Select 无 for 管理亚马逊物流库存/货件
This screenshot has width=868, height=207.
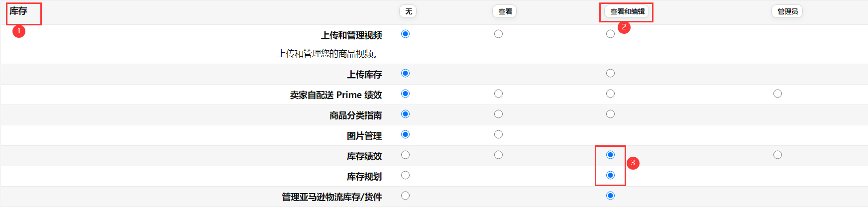[x=405, y=196]
